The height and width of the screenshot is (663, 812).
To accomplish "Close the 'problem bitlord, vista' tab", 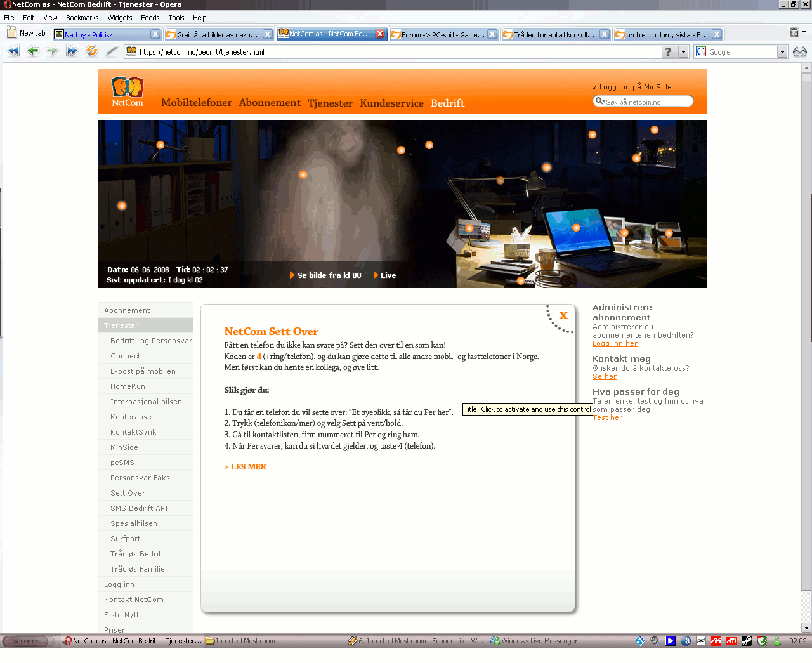I will (x=717, y=34).
